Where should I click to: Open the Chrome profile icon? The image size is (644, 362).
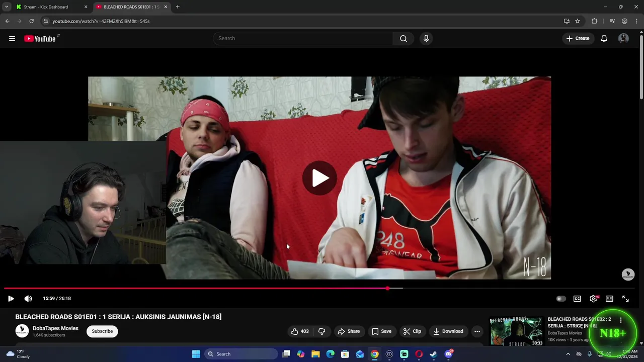[624, 21]
